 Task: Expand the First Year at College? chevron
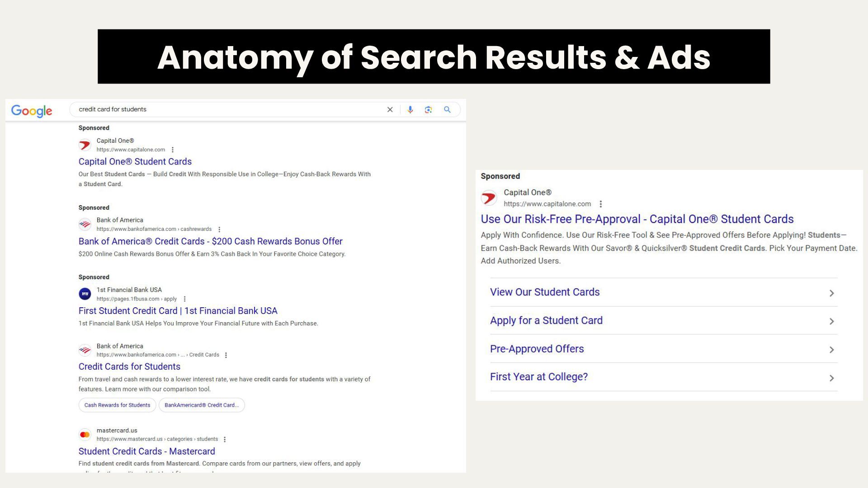831,378
